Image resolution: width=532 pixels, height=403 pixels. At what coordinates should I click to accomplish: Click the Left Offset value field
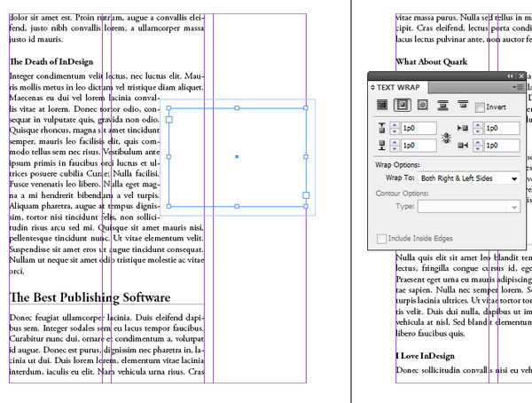tap(502, 128)
